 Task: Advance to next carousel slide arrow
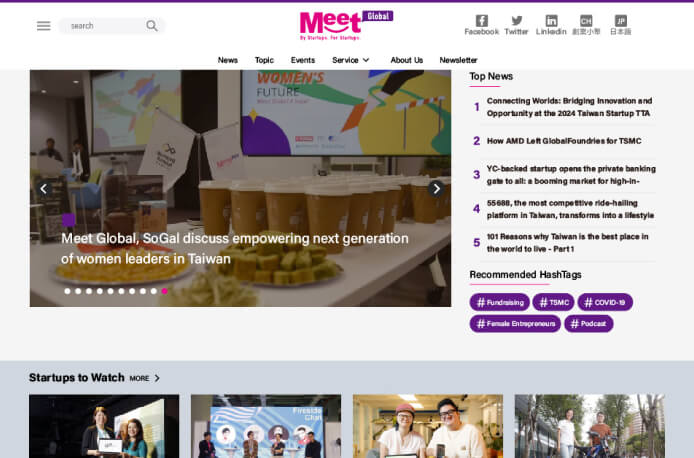tap(436, 188)
